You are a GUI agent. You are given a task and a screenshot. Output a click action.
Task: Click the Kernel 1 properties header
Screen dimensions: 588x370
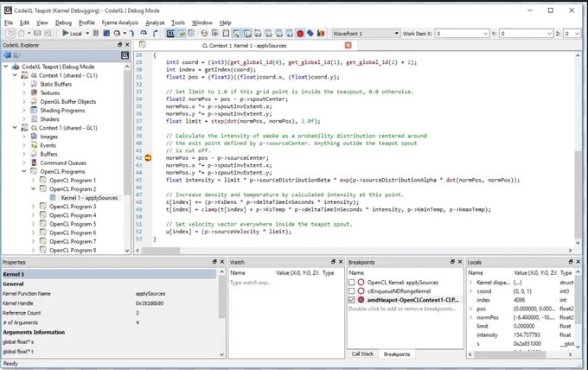[109, 274]
